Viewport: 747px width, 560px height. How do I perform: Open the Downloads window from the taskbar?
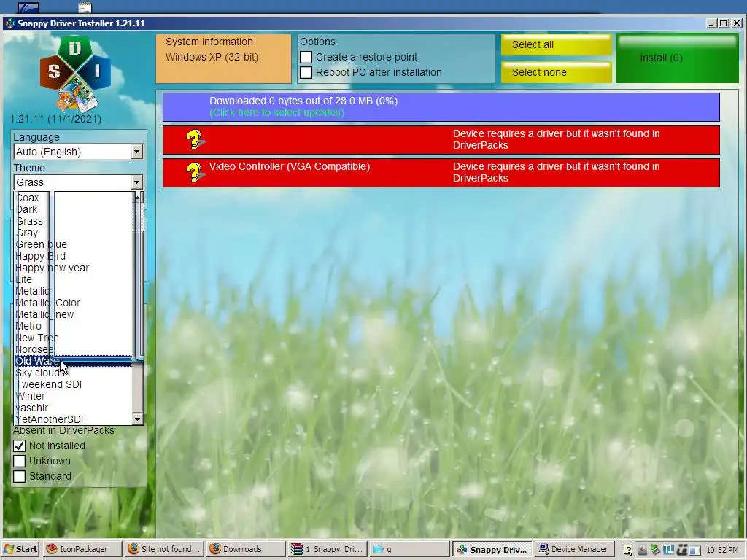(247, 549)
